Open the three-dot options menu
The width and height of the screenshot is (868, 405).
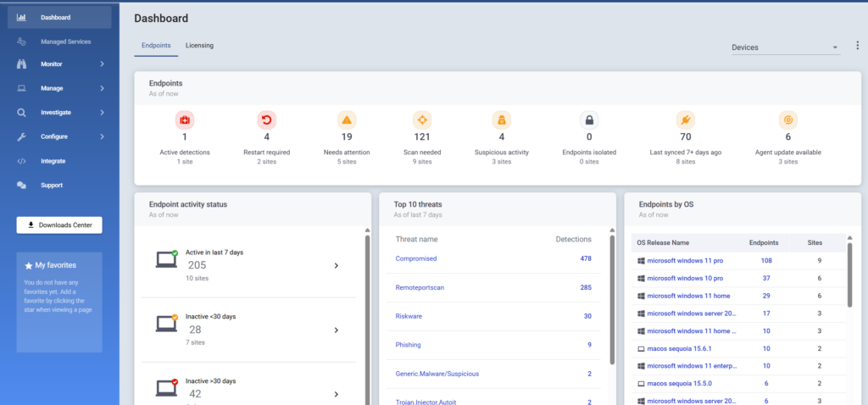click(x=857, y=46)
